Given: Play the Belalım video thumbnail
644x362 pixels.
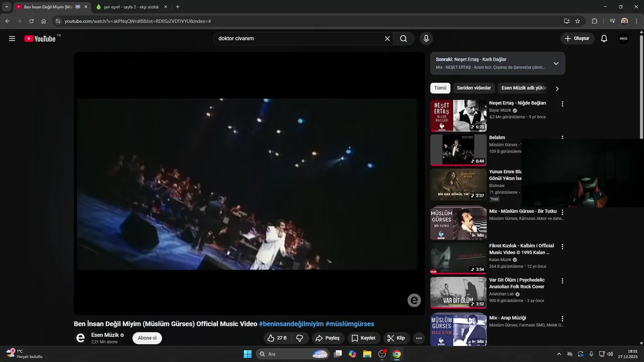Looking at the screenshot, I should click(458, 150).
